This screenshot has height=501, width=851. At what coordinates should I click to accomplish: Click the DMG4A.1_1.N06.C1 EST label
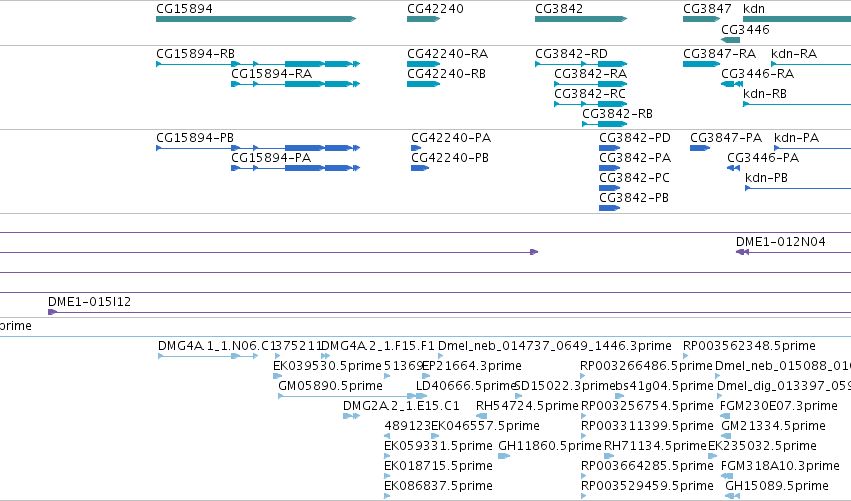click(215, 346)
